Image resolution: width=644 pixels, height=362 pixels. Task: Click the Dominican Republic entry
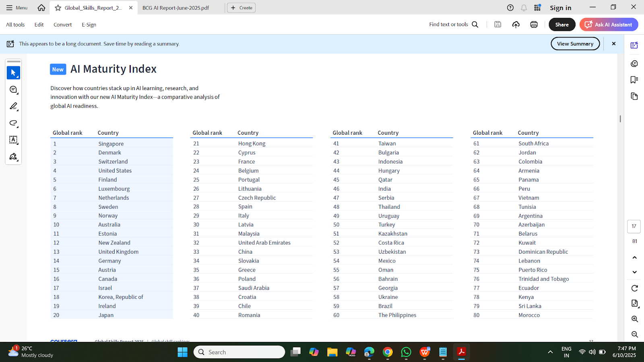tap(543, 252)
